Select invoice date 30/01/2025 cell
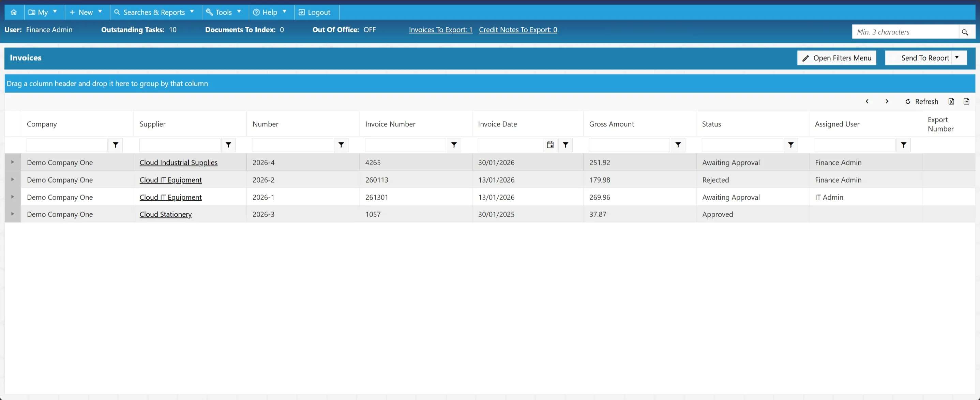 click(528, 214)
